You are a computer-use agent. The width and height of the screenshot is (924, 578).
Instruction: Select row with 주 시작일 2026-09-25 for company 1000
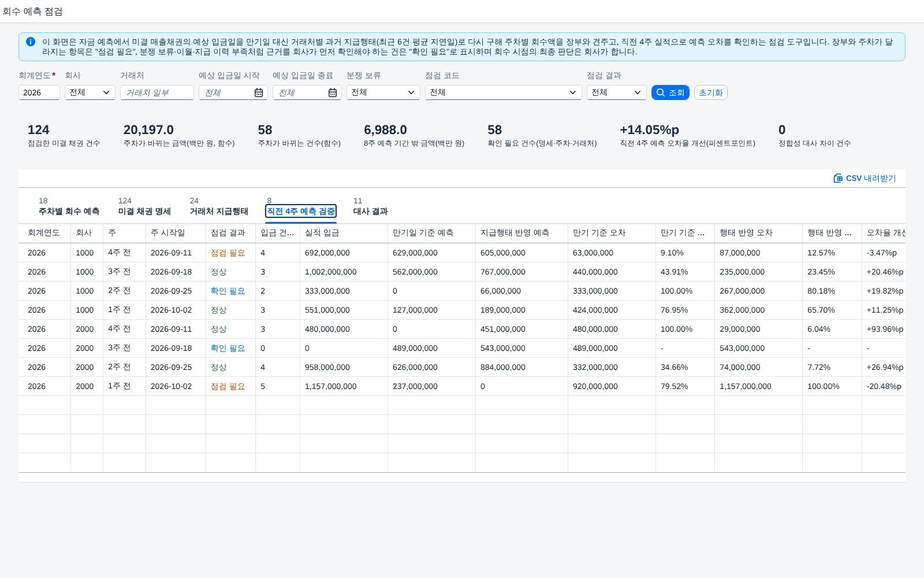[462, 291]
